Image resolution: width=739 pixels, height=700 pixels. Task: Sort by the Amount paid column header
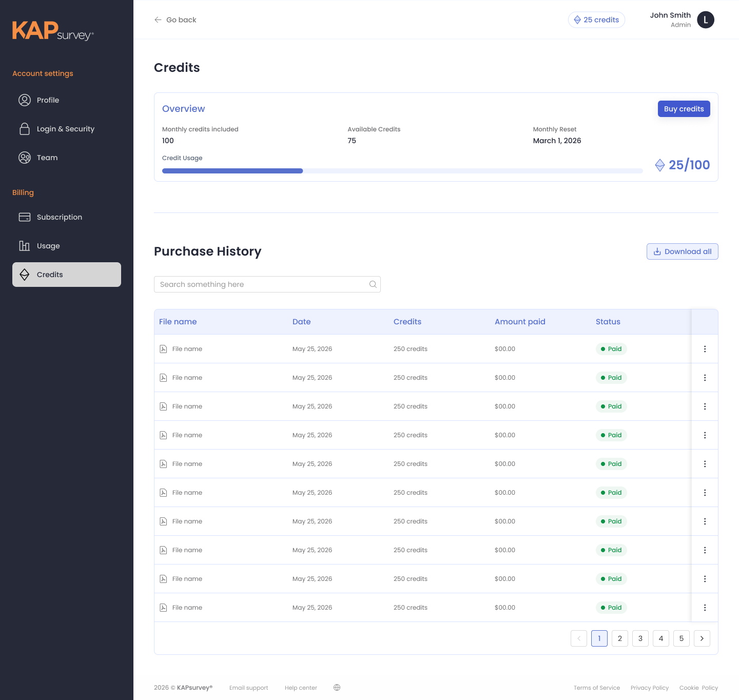click(x=520, y=322)
